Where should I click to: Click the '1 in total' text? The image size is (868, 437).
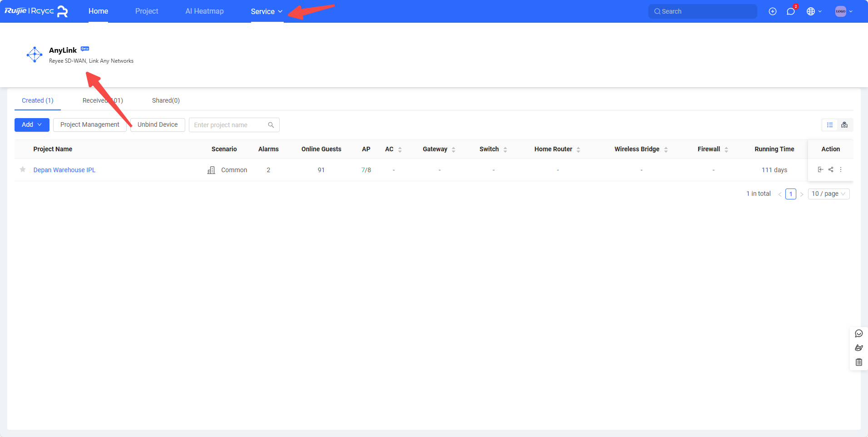coord(759,194)
